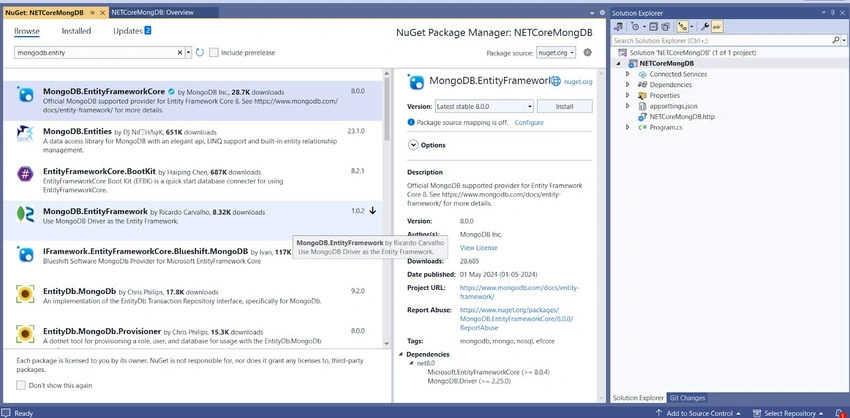Open the Pending Changes Filter dropdown arrow
850x418 pixels.
click(643, 26)
